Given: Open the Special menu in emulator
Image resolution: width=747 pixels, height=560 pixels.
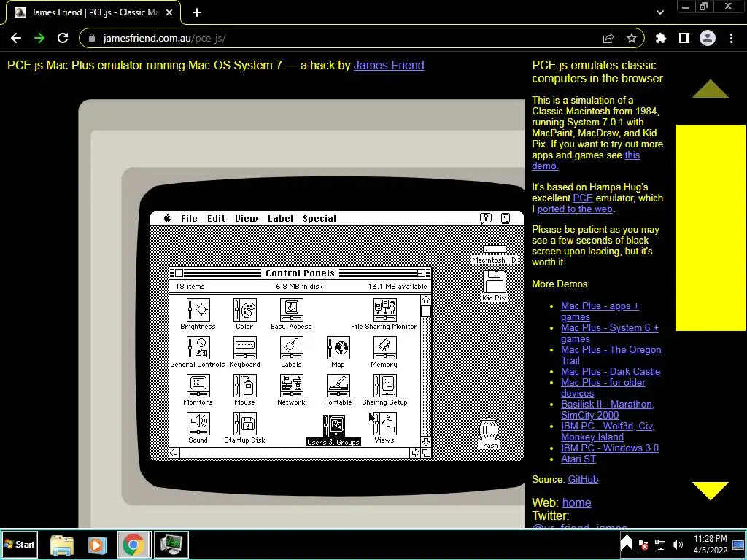Looking at the screenshot, I should point(320,218).
